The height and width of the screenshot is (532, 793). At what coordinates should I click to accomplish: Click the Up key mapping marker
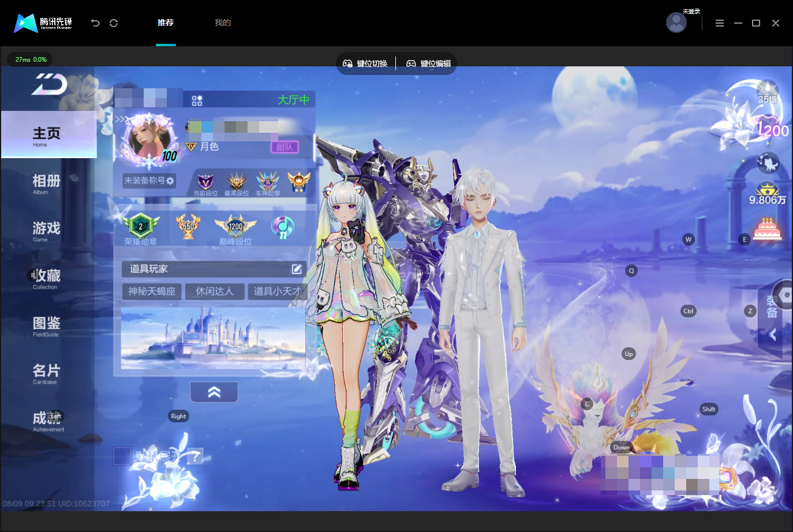coord(629,354)
